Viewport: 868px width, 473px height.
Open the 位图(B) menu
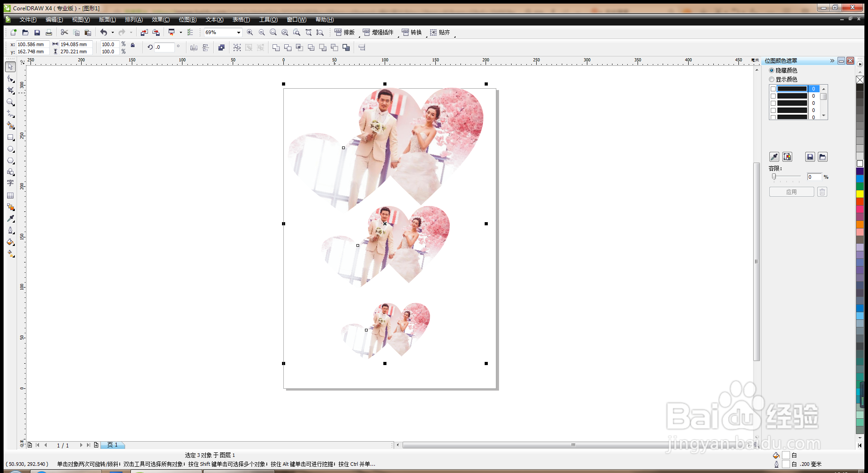[187, 20]
